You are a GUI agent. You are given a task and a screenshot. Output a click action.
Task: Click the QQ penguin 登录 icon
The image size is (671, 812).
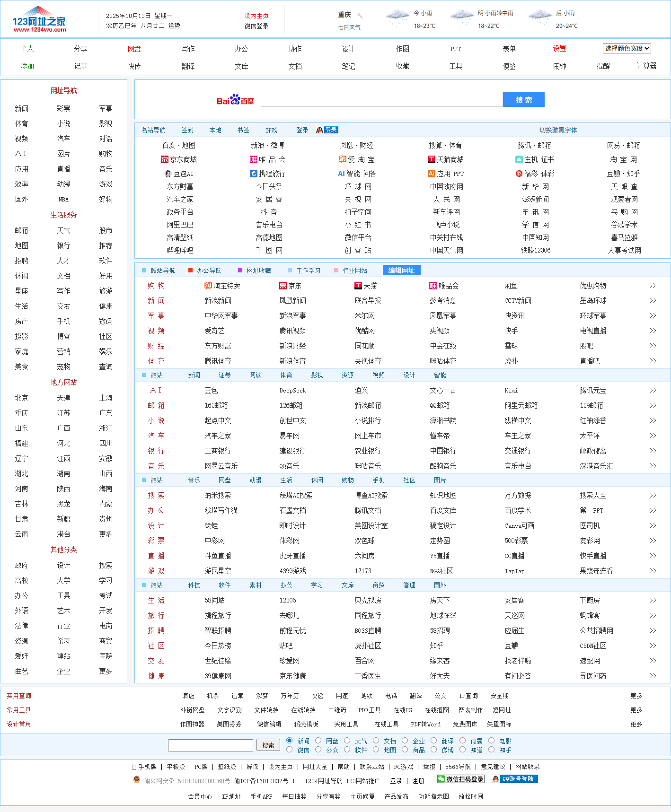click(x=327, y=130)
